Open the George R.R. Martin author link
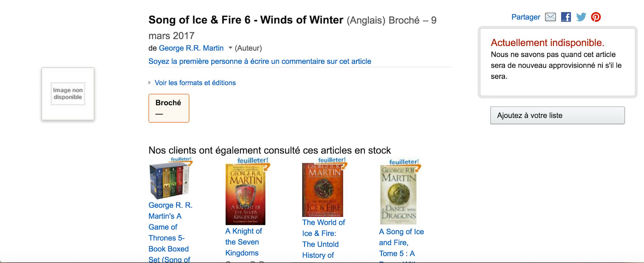 click(191, 48)
